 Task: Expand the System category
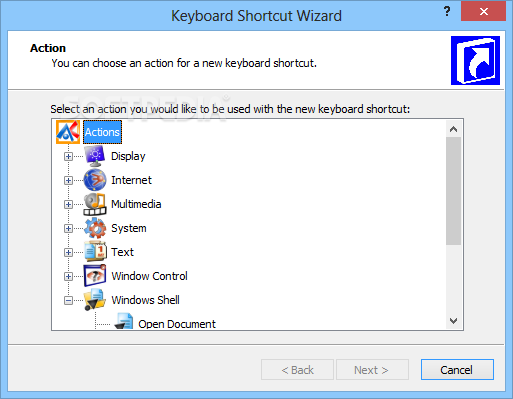point(68,228)
